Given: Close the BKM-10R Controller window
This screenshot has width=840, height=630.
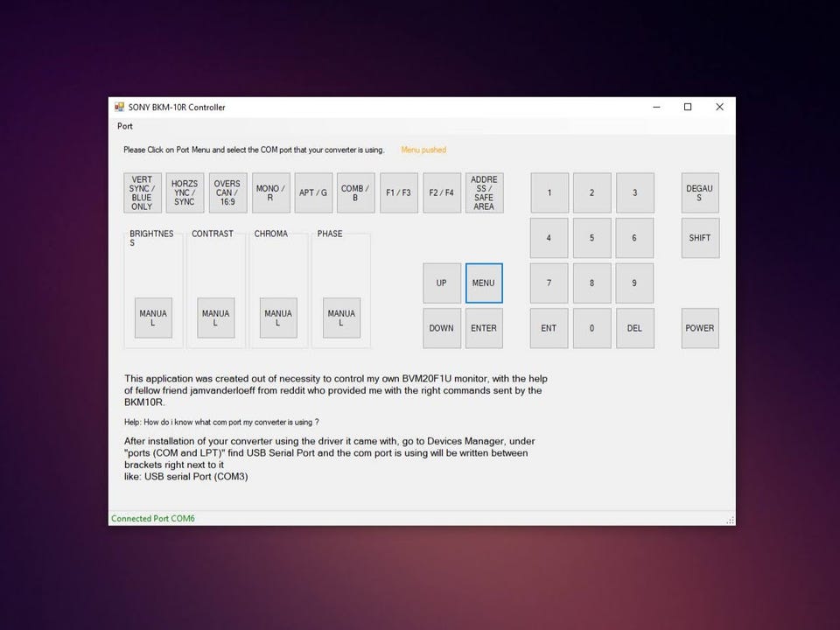Looking at the screenshot, I should tap(720, 107).
